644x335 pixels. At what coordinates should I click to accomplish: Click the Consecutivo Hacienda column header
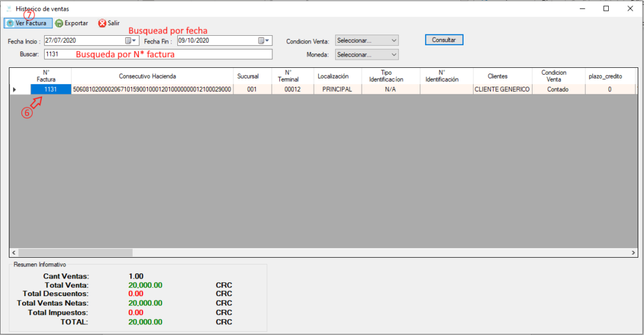pyautogui.click(x=152, y=76)
